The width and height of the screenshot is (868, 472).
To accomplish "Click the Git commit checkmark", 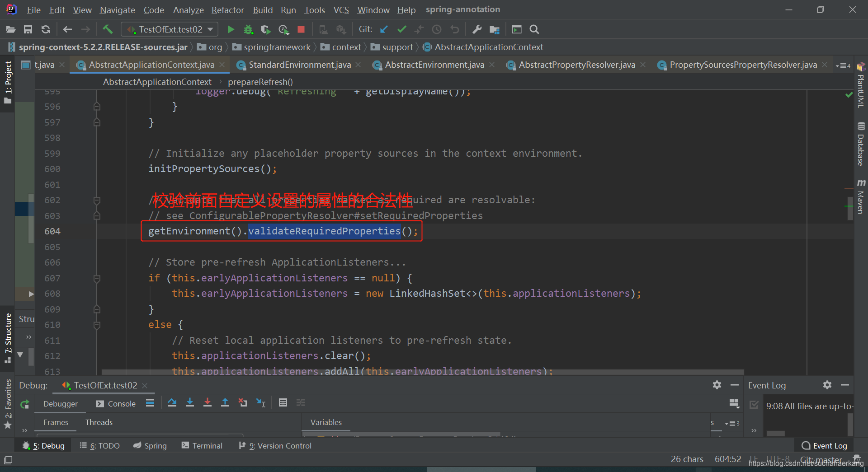I will pos(401,29).
